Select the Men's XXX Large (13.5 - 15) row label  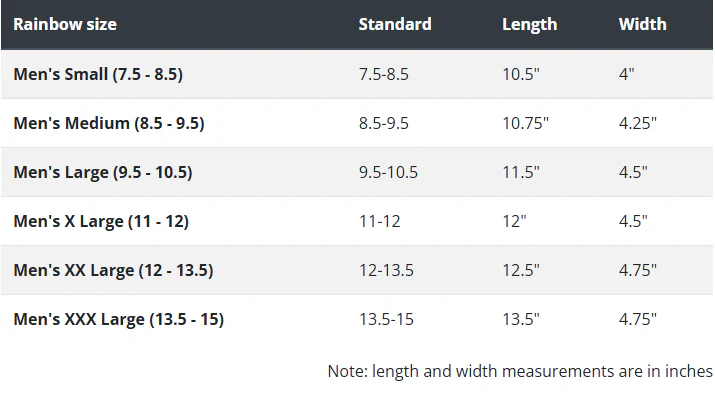(x=119, y=319)
